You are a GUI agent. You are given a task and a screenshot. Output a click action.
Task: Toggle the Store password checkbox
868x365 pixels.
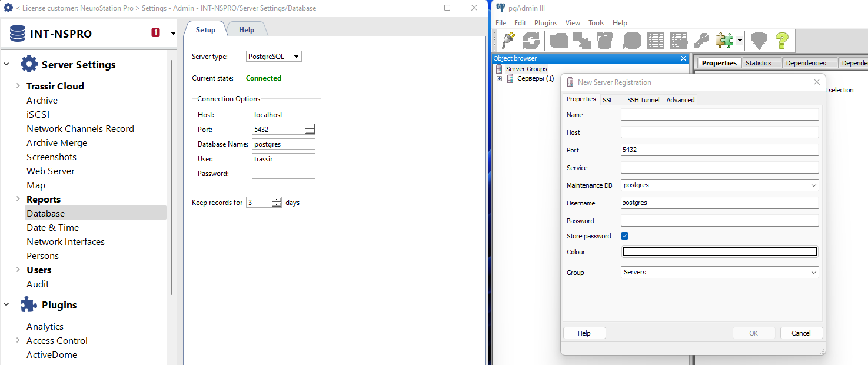tap(625, 236)
